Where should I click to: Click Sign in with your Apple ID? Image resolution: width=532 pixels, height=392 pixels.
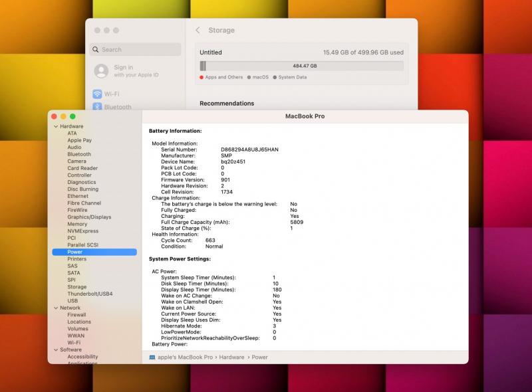(x=136, y=71)
